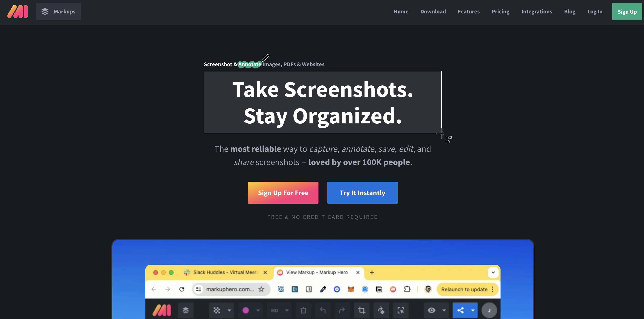Viewport: 644px width, 319px height.
Task: Click the trash delete icon
Action: pos(303,310)
